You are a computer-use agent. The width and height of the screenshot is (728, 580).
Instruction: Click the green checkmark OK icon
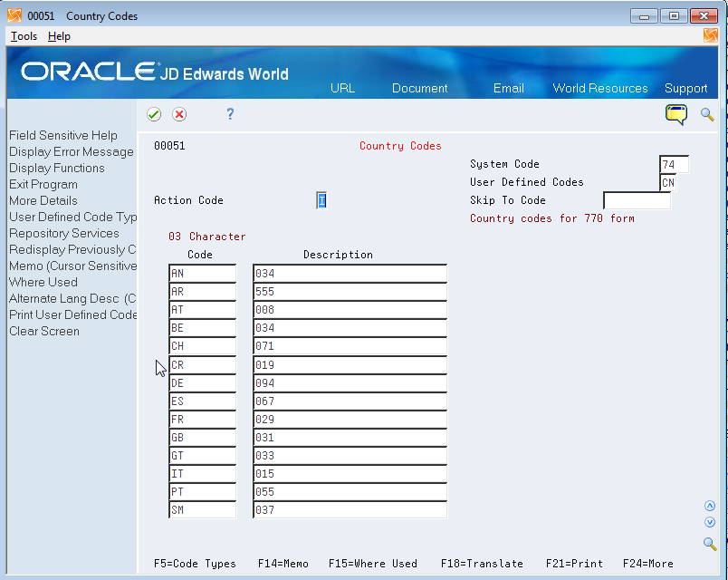pos(154,114)
